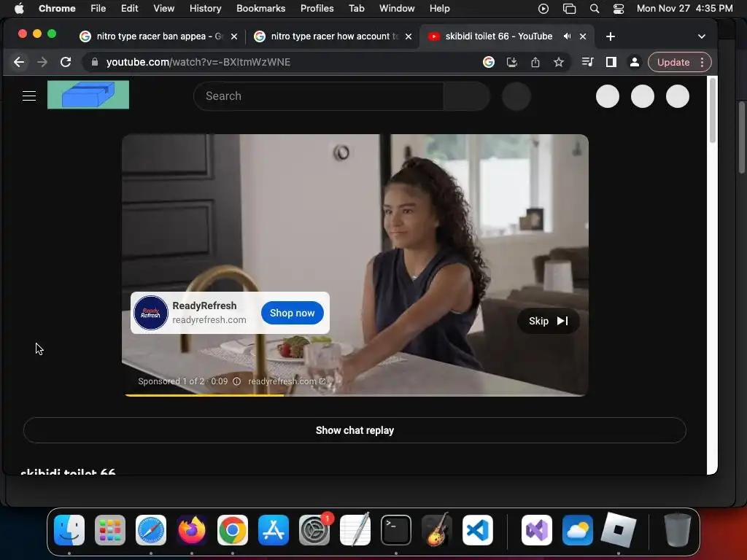Open Roblox from the Dock
This screenshot has width=747, height=560.
click(619, 530)
